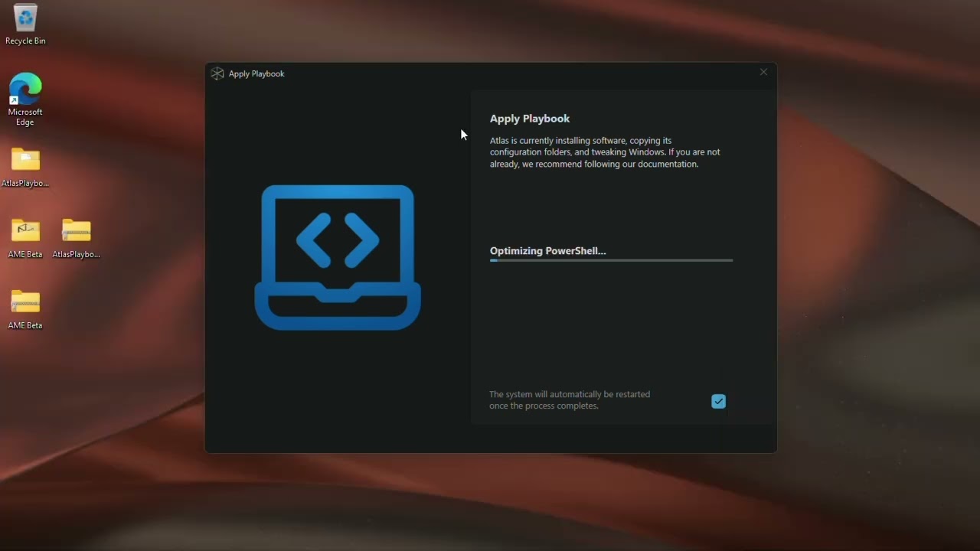Click the 'Apply Playbook' window title text
This screenshot has width=980, height=551.
pos(256,73)
